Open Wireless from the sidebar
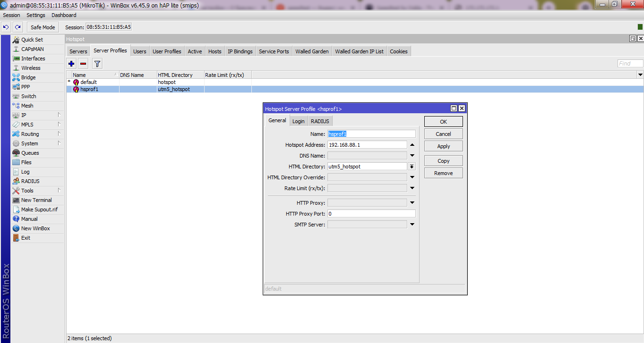The image size is (644, 343). (x=31, y=68)
